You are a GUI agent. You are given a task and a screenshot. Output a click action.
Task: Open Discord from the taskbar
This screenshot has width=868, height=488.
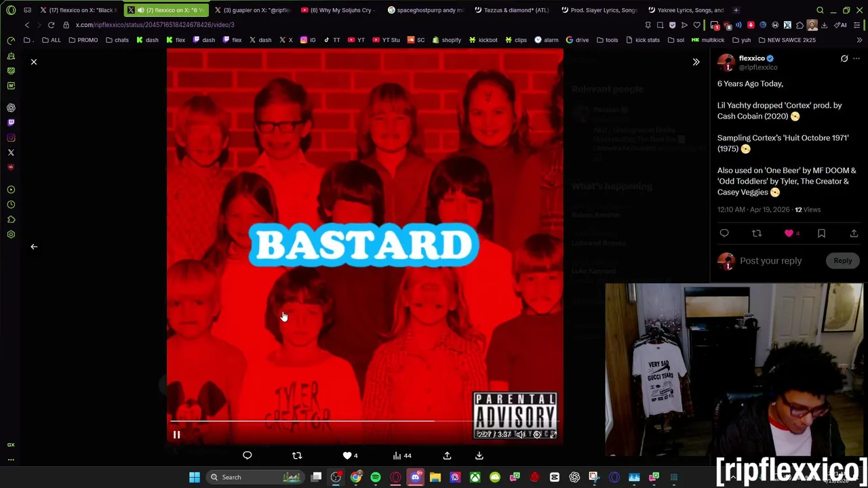tap(415, 477)
